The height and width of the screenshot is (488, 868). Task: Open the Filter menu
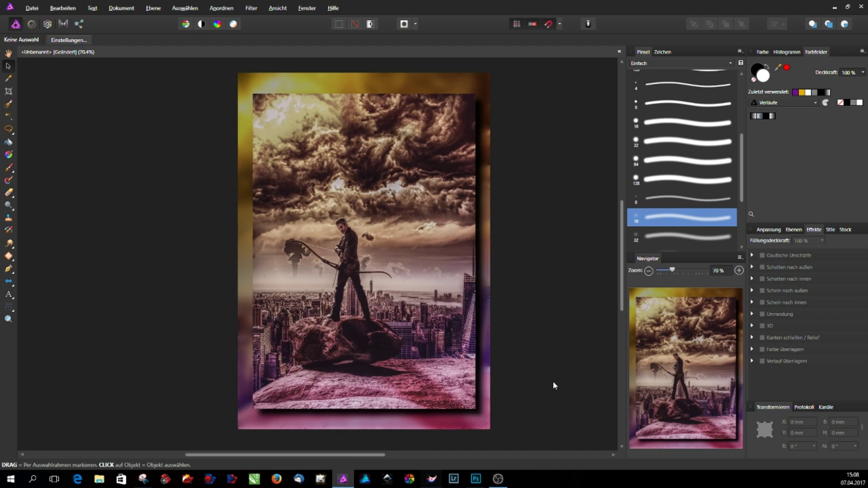point(251,8)
